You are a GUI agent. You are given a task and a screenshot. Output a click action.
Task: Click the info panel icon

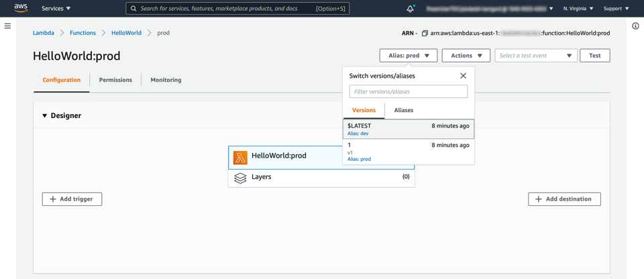click(635, 26)
